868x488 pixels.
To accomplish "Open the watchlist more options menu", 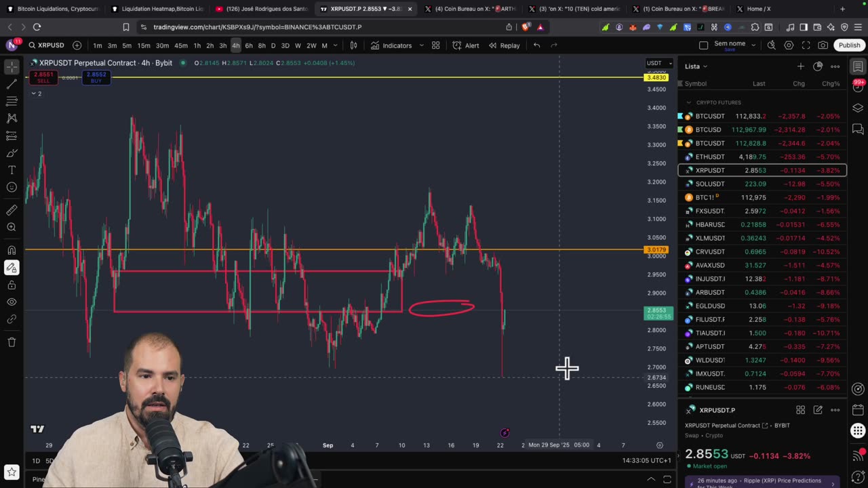I will (x=835, y=66).
